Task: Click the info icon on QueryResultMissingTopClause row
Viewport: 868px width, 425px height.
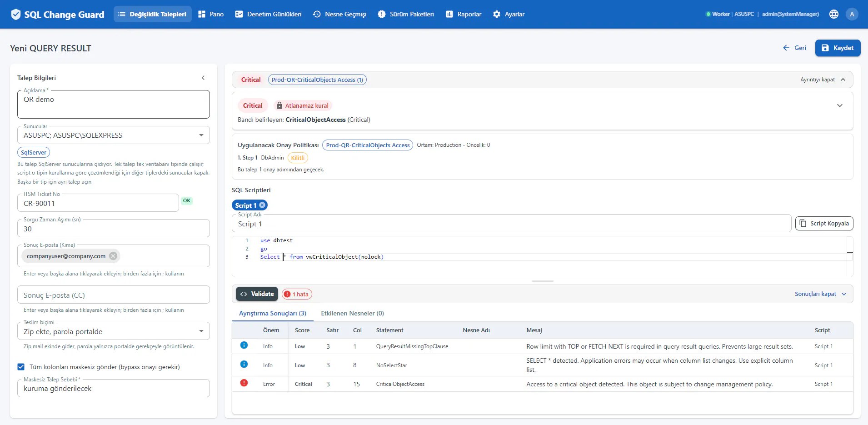Action: tap(244, 345)
